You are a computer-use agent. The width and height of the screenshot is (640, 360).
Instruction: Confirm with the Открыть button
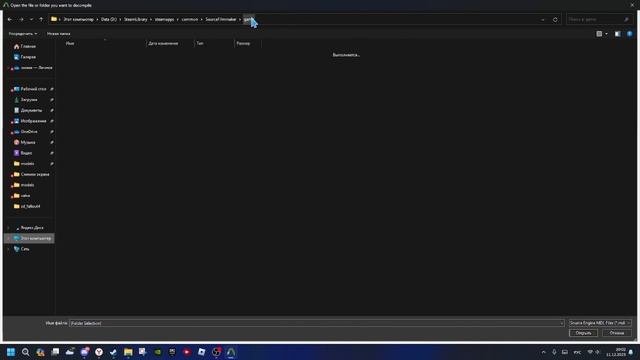click(x=583, y=333)
